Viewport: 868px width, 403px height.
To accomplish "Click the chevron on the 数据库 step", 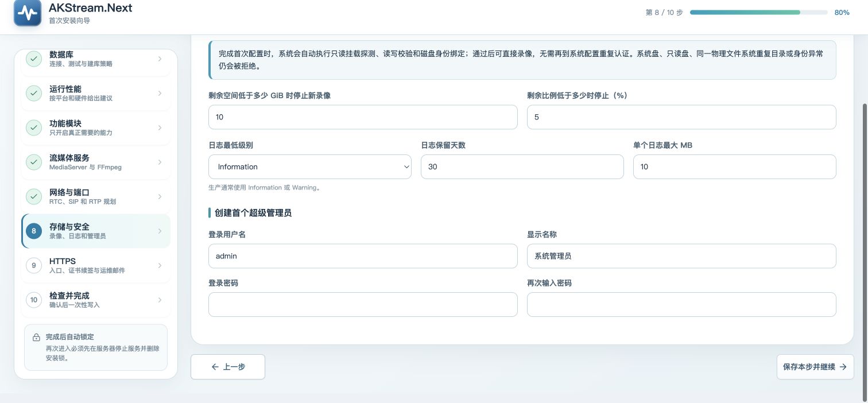I will tap(160, 59).
